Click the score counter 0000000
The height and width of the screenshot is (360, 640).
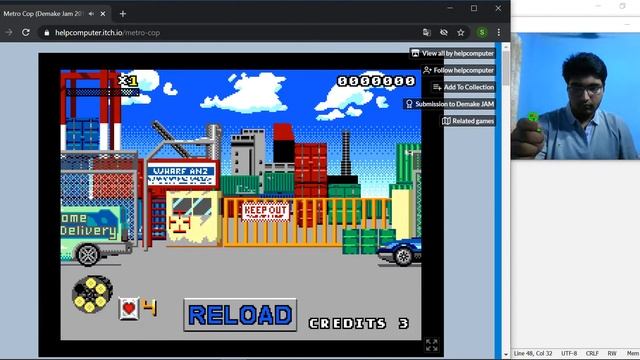[x=376, y=81]
